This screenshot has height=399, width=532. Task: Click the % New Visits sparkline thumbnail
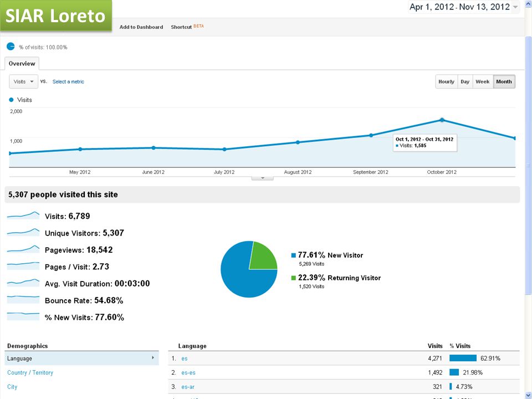click(23, 316)
